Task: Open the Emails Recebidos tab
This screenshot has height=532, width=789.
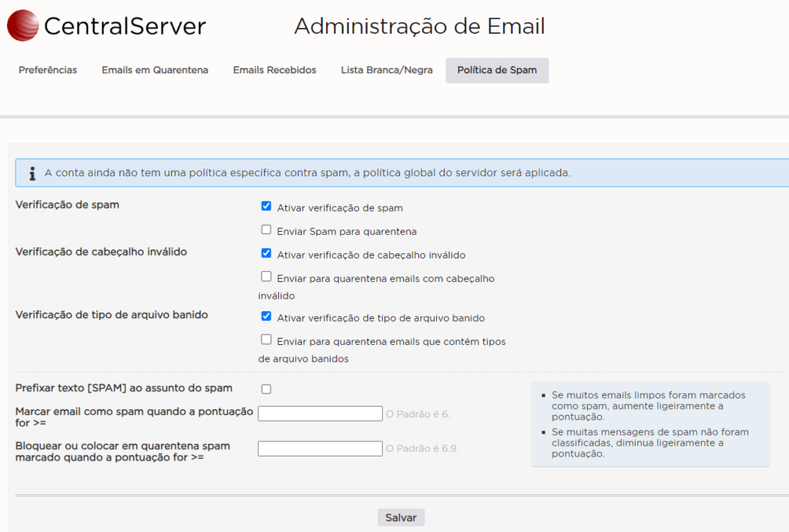Action: coord(274,70)
